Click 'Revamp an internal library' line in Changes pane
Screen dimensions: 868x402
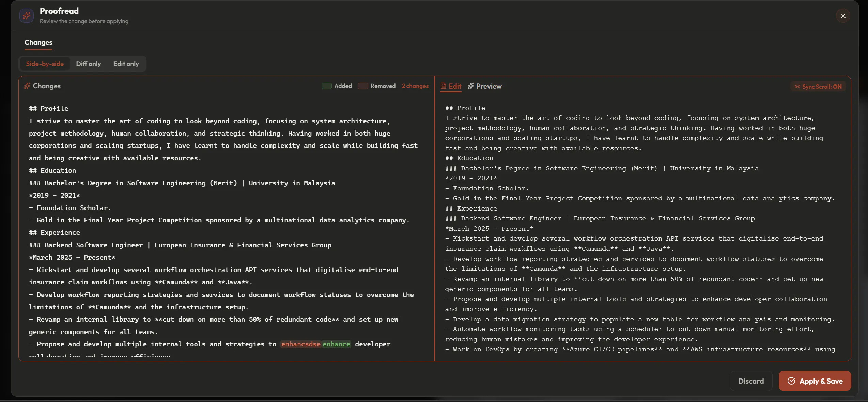214,325
